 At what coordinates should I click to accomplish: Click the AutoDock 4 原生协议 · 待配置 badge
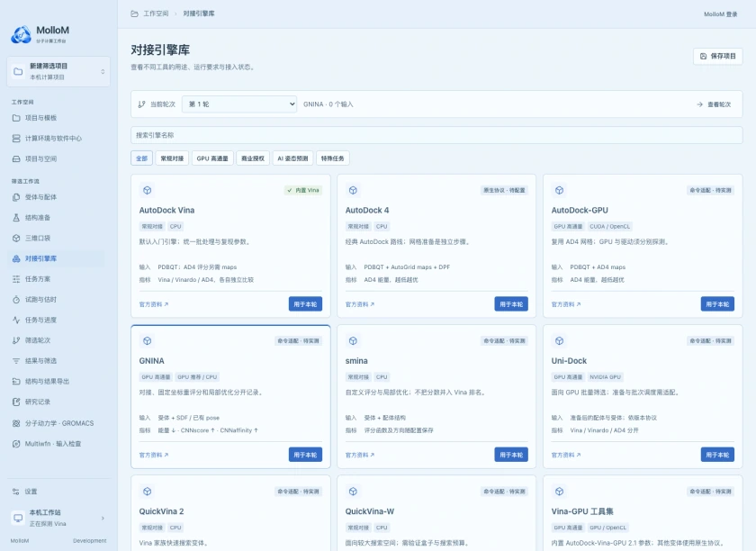[504, 190]
